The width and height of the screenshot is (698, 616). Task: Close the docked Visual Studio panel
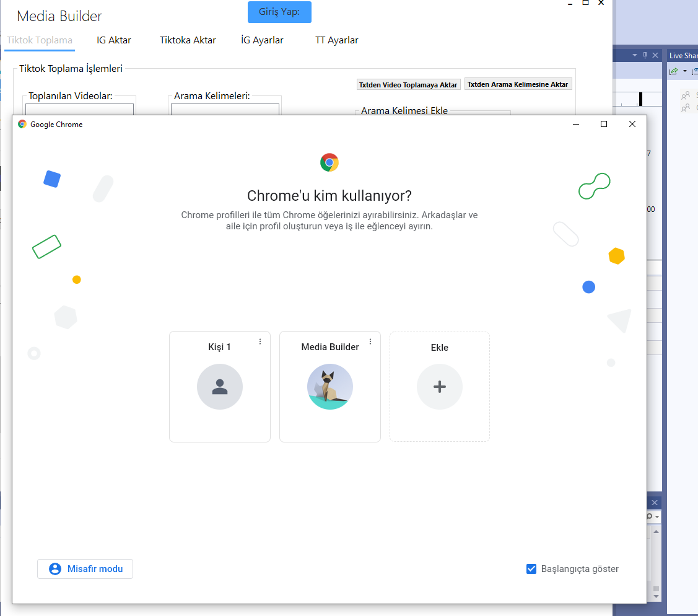pos(655,55)
